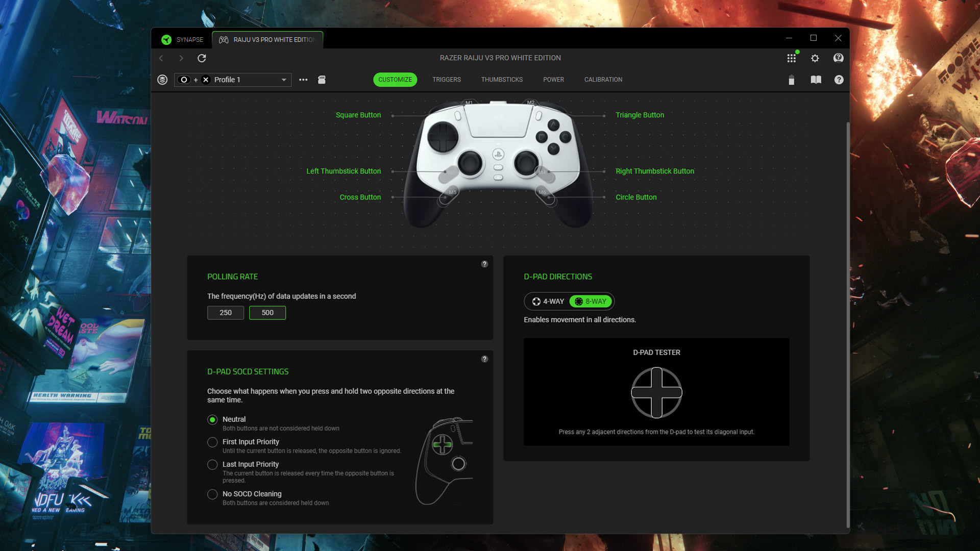Click the vertical scrollbar on right
The height and width of the screenshot is (551, 980).
tap(848, 324)
